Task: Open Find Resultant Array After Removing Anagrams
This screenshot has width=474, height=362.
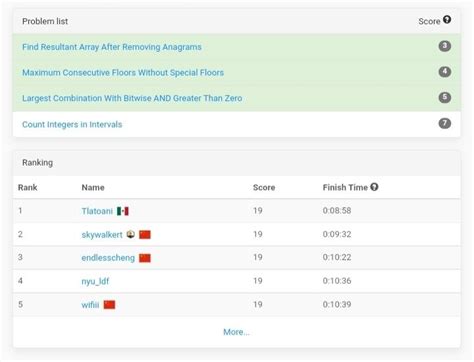Action: pos(112,47)
